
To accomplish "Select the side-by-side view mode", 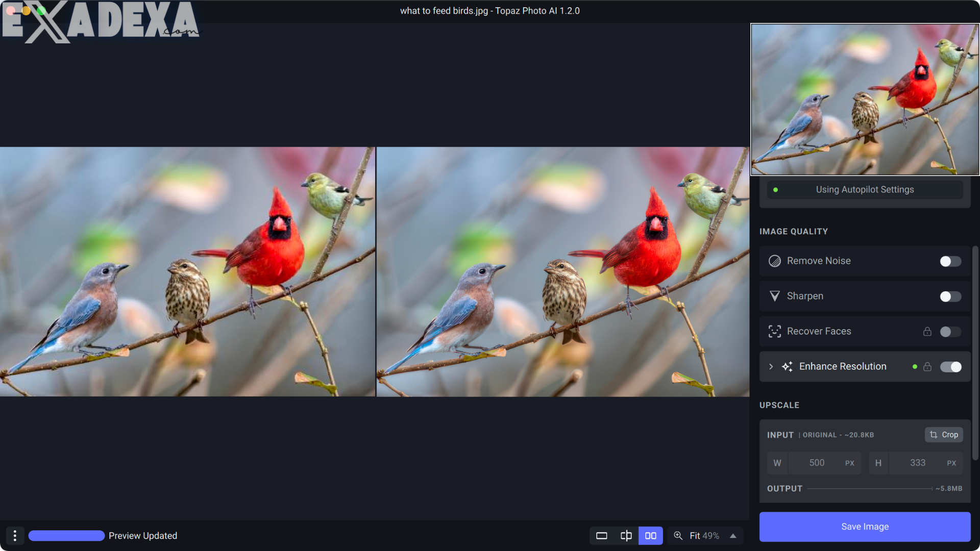I will 650,536.
